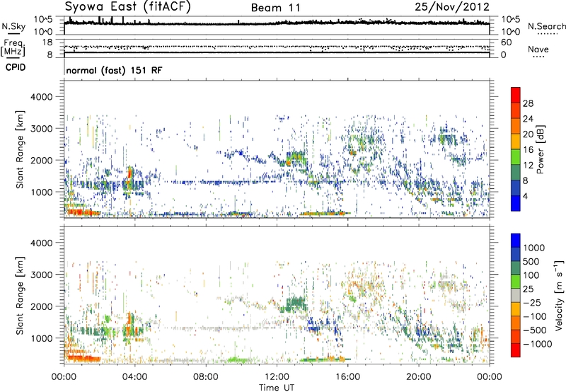The height and width of the screenshot is (392, 566).
Task: Click the '1000' label on the velocity color bar
Action: [533, 248]
